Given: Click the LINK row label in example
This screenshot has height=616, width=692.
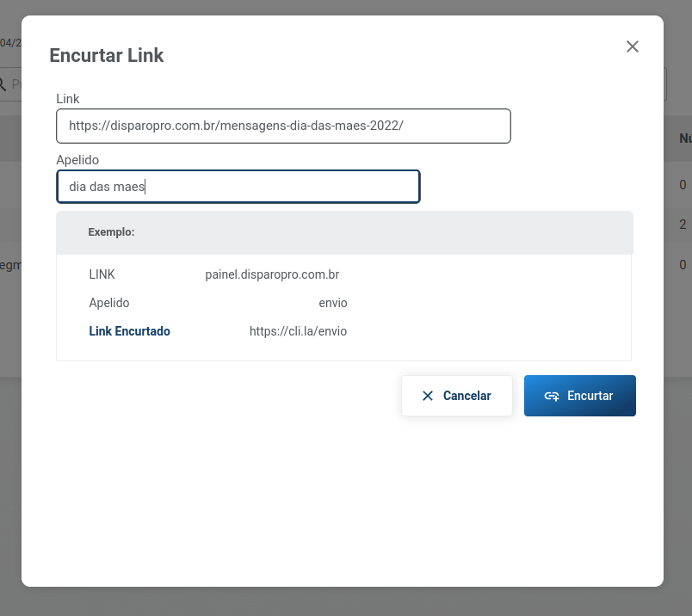Looking at the screenshot, I should (102, 274).
